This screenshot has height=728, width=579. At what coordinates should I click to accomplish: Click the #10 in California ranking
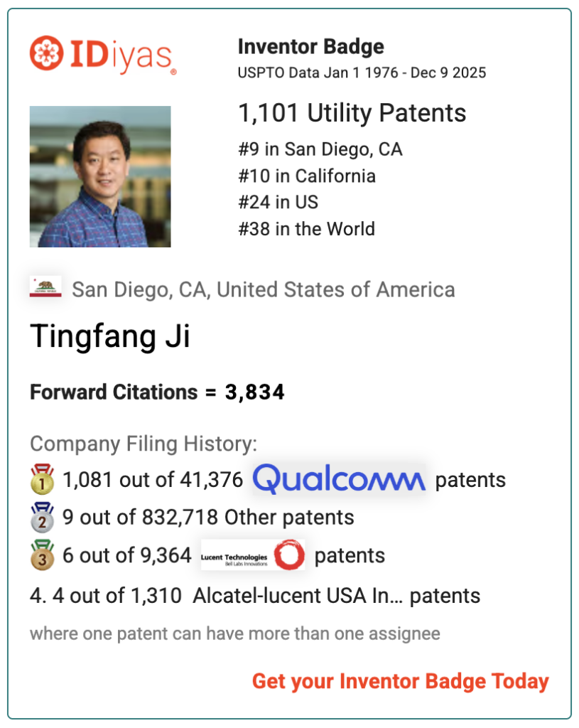click(x=307, y=176)
